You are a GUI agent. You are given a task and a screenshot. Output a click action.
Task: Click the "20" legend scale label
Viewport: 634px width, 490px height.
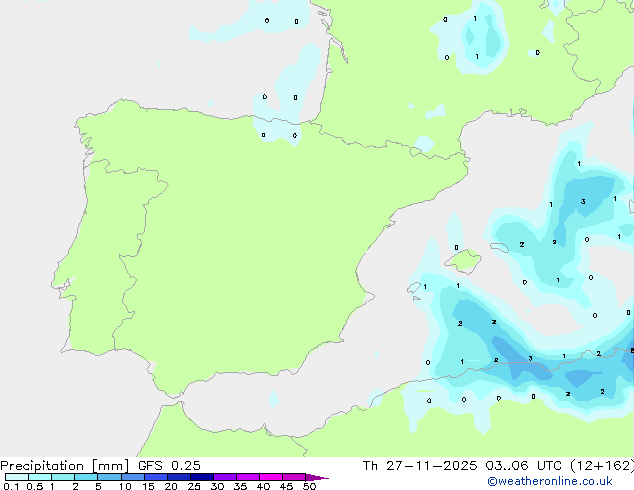pyautogui.click(x=171, y=486)
